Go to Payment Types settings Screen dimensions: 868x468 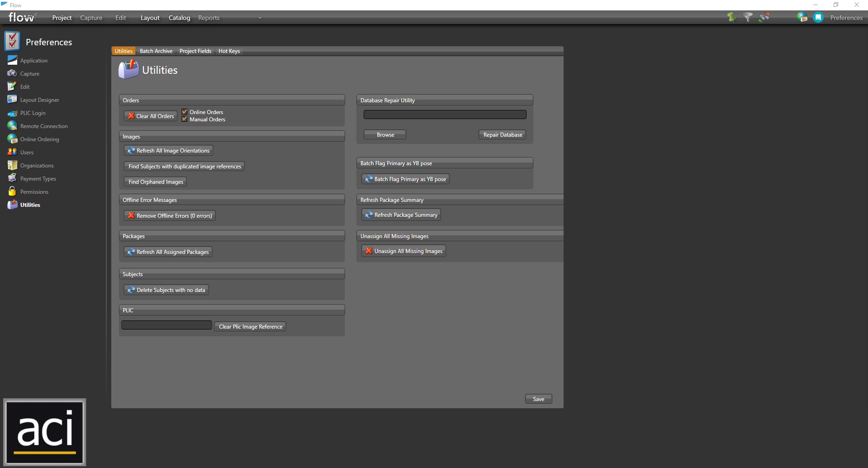(38, 179)
